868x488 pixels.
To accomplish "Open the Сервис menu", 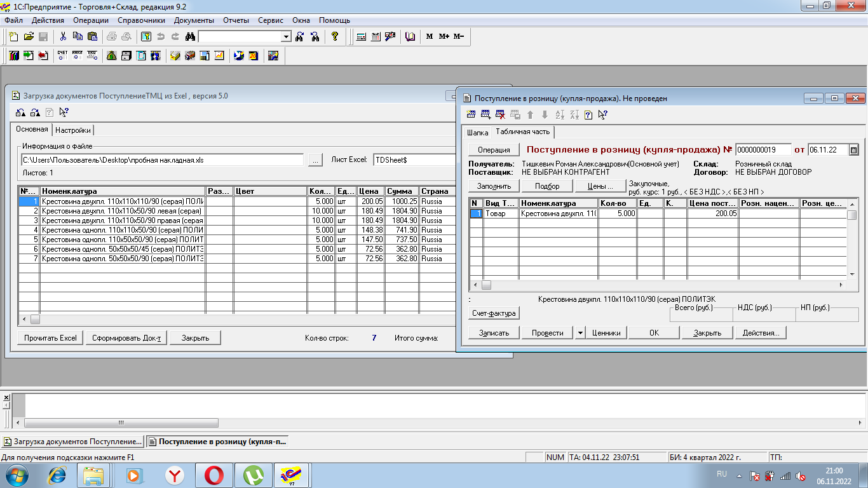I will tap(271, 20).
